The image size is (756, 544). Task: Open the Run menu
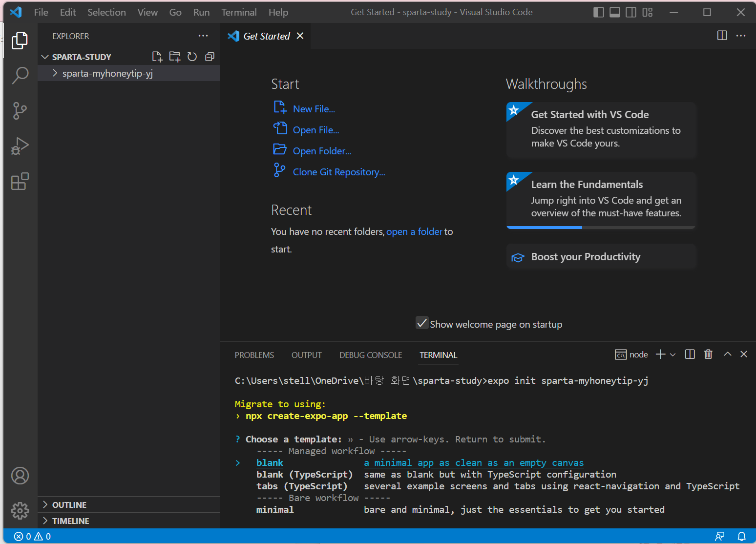[201, 12]
